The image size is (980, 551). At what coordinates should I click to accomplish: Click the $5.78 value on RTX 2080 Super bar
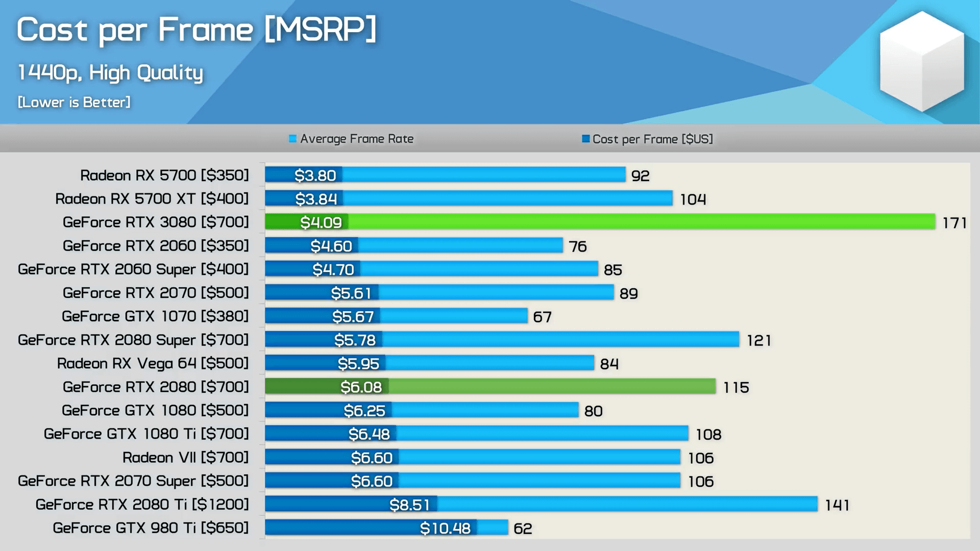tap(355, 340)
